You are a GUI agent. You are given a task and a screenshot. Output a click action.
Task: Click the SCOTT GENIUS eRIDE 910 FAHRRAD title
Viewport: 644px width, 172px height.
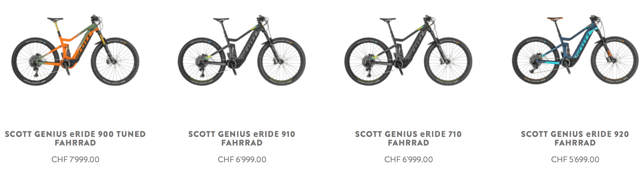242,138
